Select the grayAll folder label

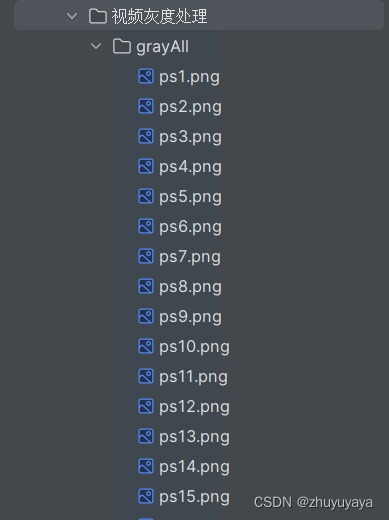tap(162, 47)
